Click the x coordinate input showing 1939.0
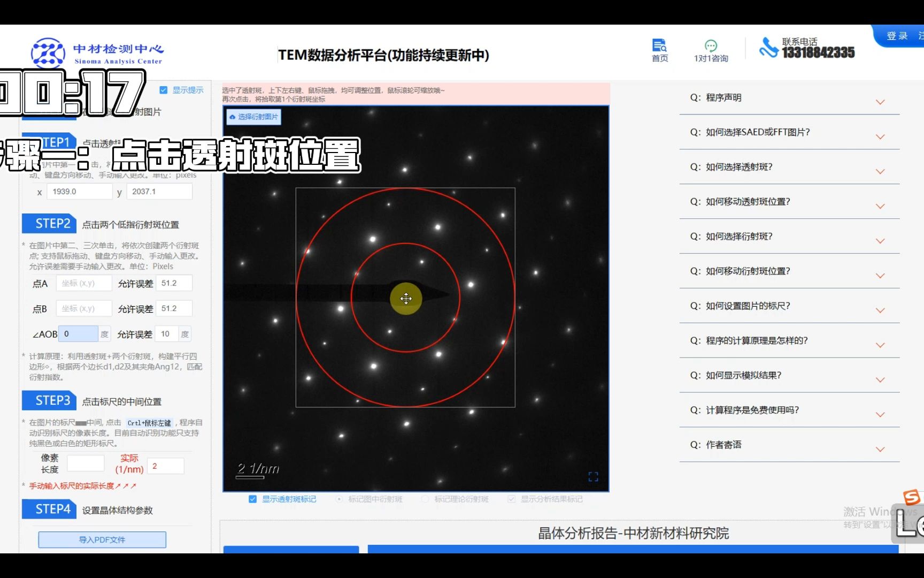This screenshot has width=924, height=578. click(79, 191)
